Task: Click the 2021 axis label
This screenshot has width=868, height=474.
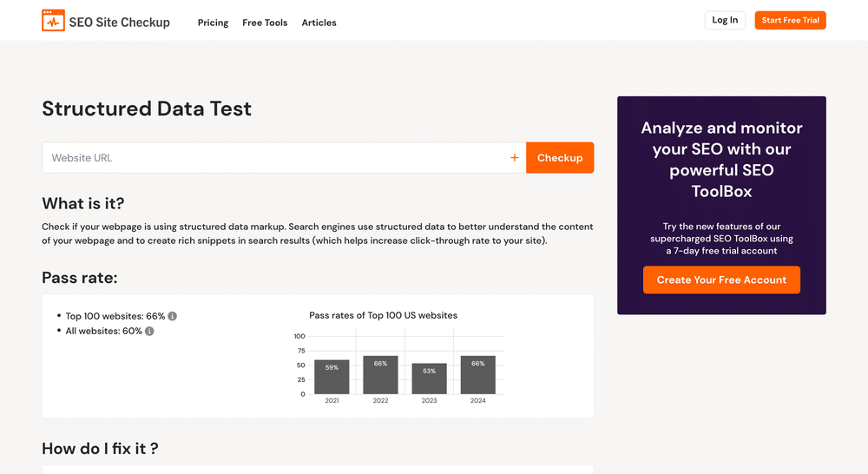Action: point(332,400)
